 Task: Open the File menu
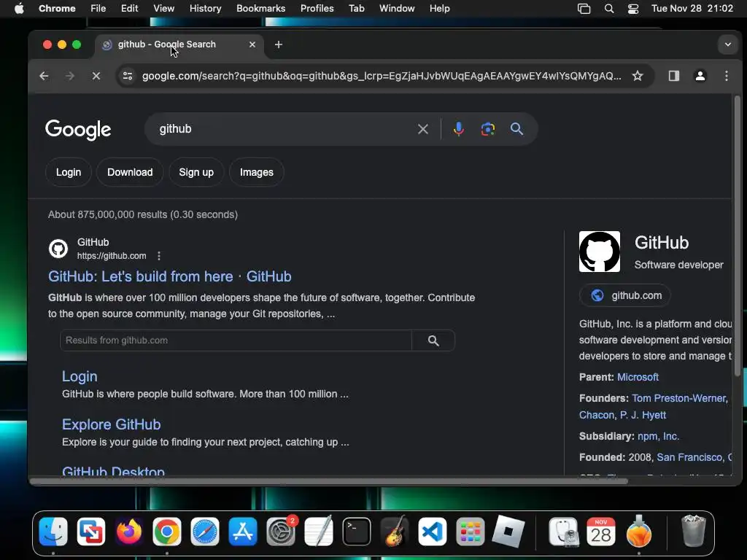pos(98,9)
